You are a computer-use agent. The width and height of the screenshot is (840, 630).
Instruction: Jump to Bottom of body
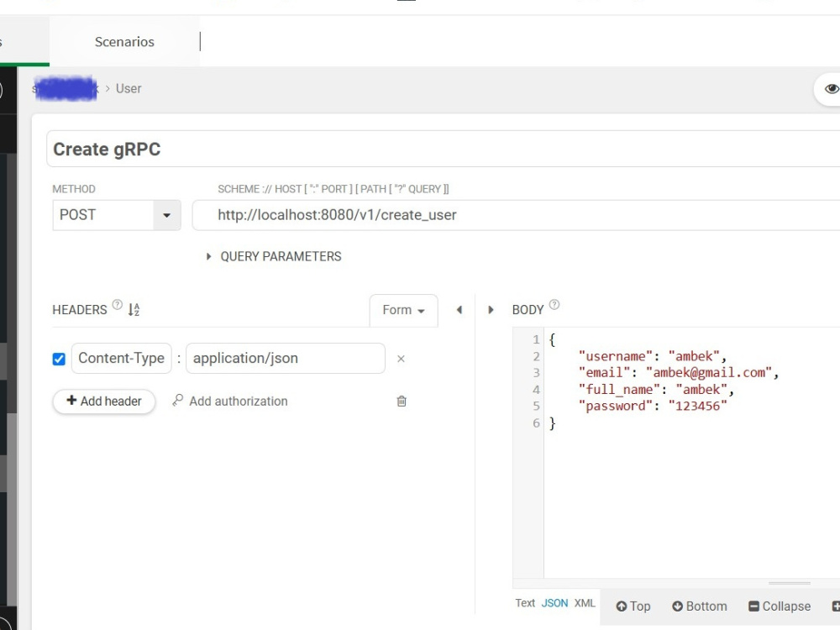coord(700,606)
